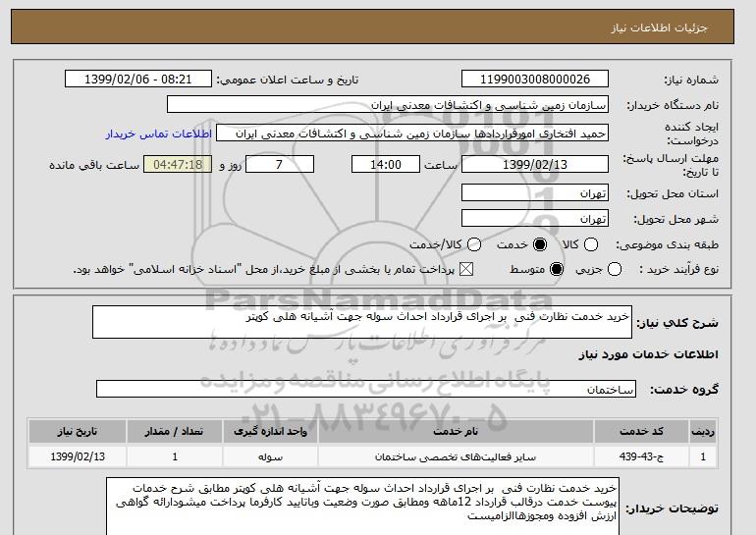
Task: Click the service code cell ج-43-439
Action: pyautogui.click(x=641, y=456)
